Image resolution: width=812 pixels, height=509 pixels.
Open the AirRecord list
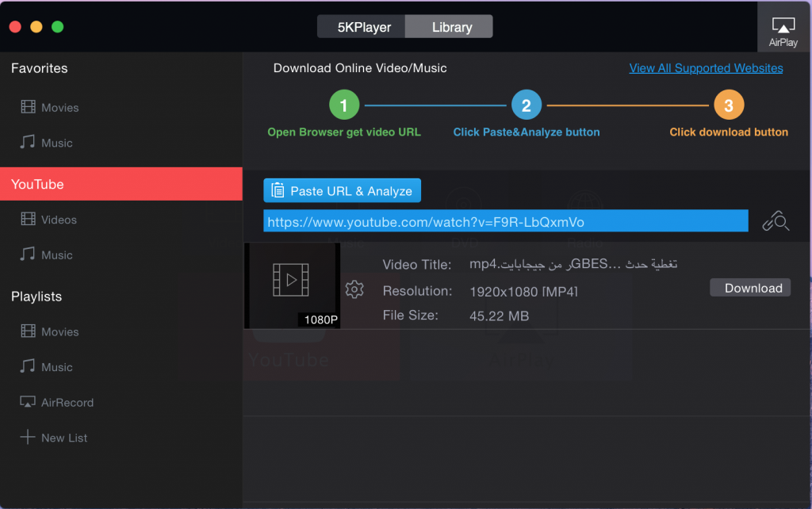click(x=67, y=402)
